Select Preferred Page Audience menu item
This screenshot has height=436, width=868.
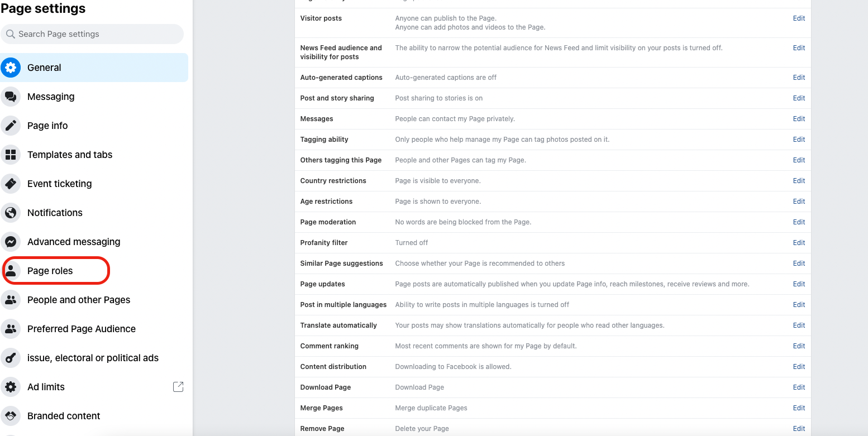tap(94, 329)
